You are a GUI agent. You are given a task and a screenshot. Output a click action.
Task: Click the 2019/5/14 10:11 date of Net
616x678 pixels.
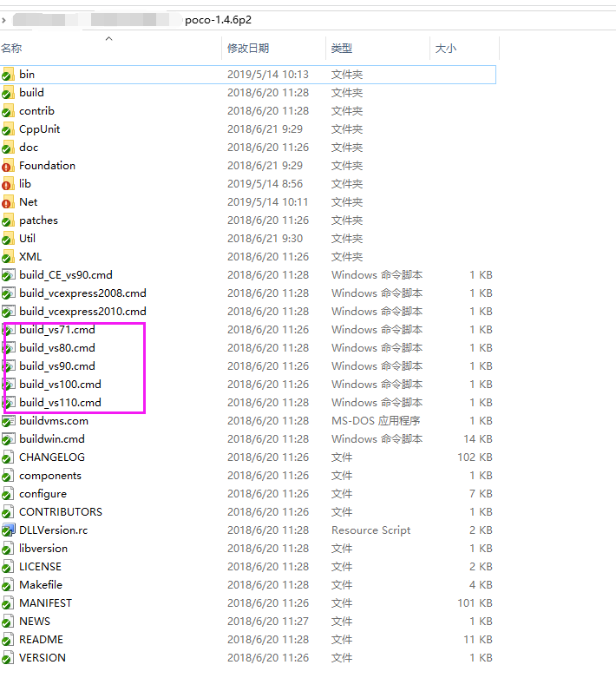(267, 202)
